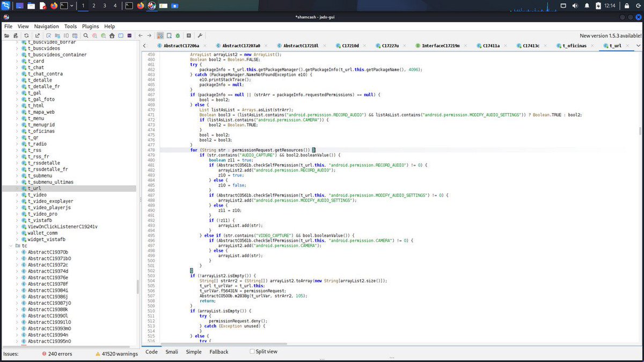This screenshot has width=644, height=362.
Task: Click the New version 1.5.3 available notice
Action: coord(610,35)
